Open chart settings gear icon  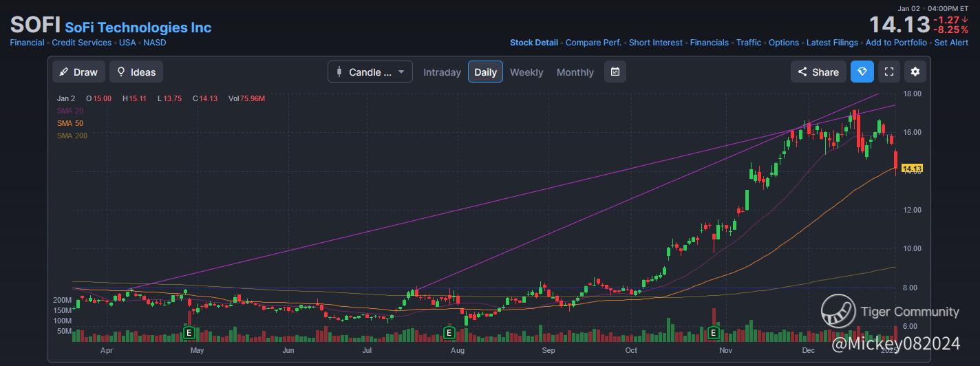click(915, 72)
